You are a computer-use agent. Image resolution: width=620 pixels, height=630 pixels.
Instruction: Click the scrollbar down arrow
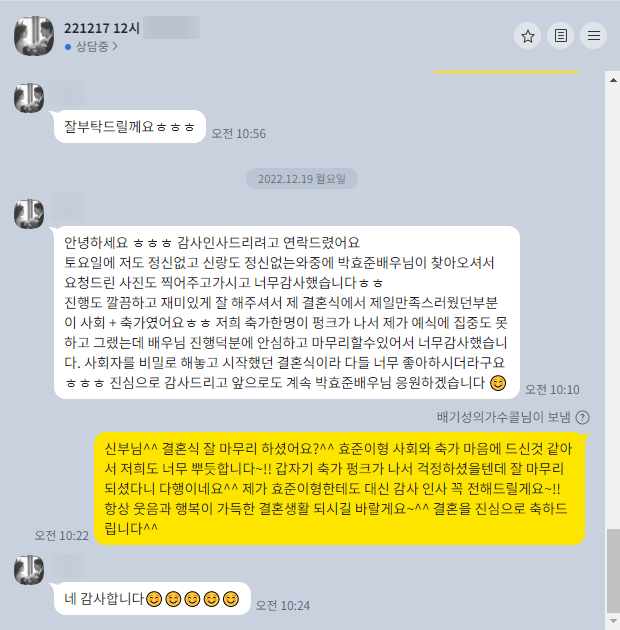[x=613, y=621]
